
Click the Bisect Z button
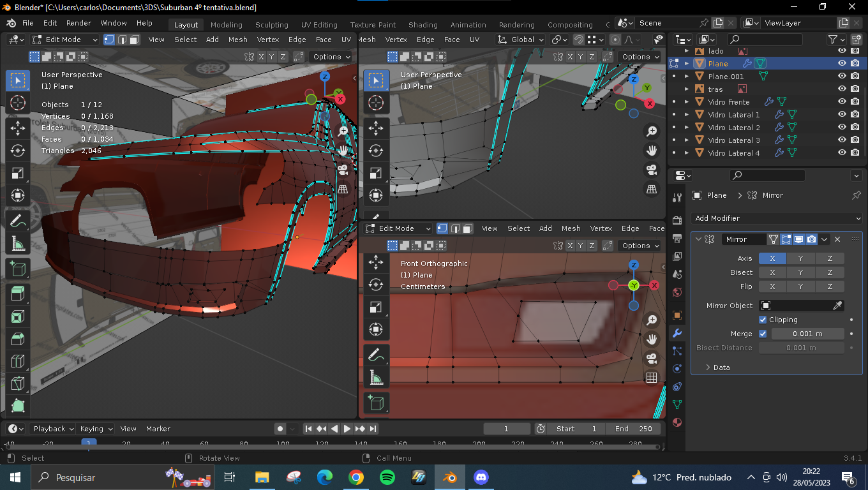point(829,272)
